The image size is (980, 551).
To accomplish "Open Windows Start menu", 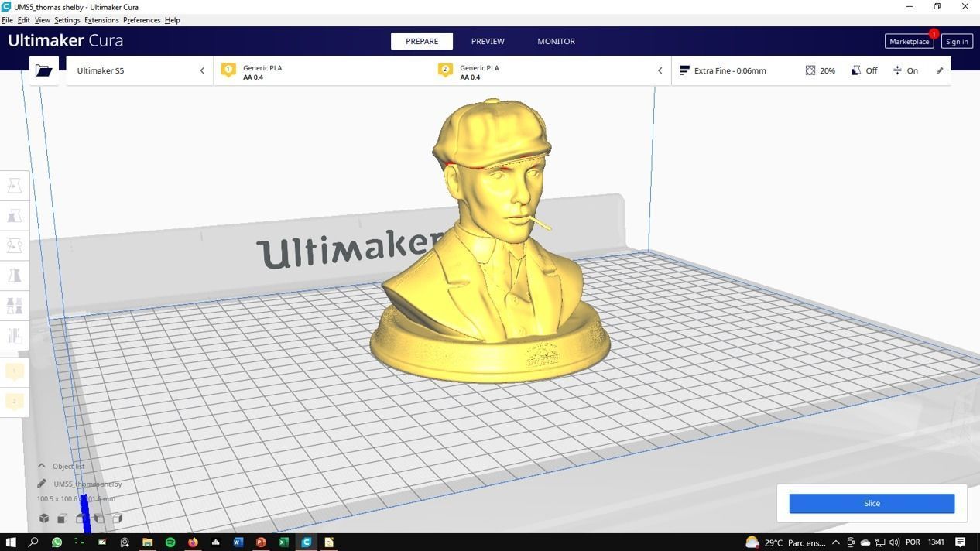I will (11, 542).
